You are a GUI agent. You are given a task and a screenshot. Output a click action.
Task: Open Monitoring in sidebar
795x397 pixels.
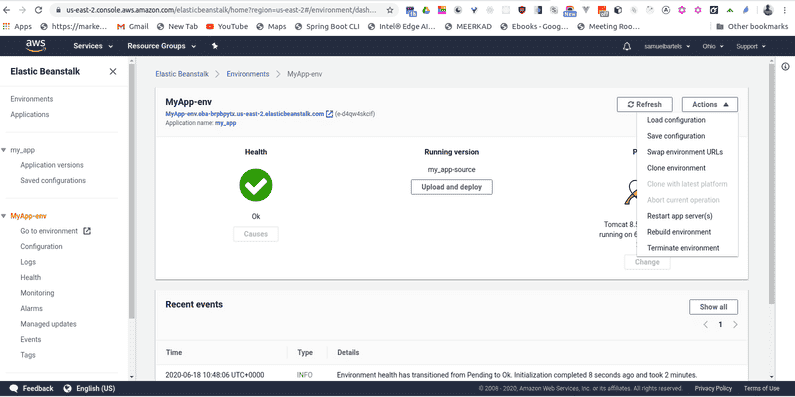[37, 293]
